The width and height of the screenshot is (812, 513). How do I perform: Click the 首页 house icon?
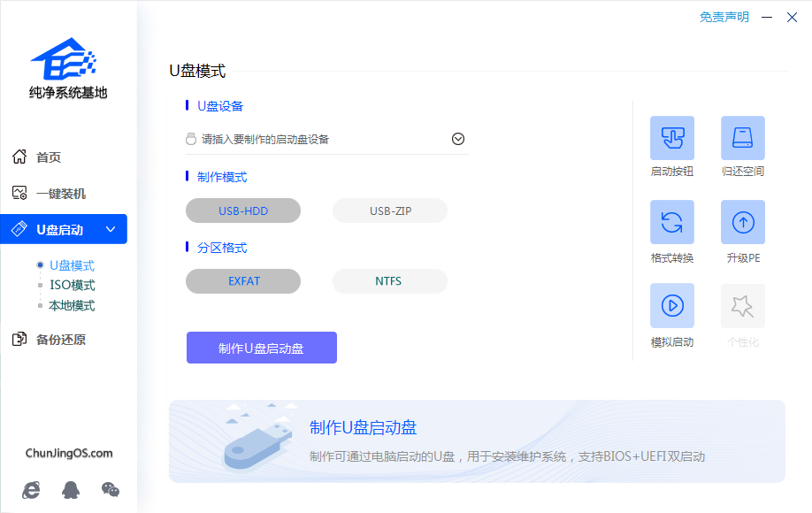tap(19, 157)
